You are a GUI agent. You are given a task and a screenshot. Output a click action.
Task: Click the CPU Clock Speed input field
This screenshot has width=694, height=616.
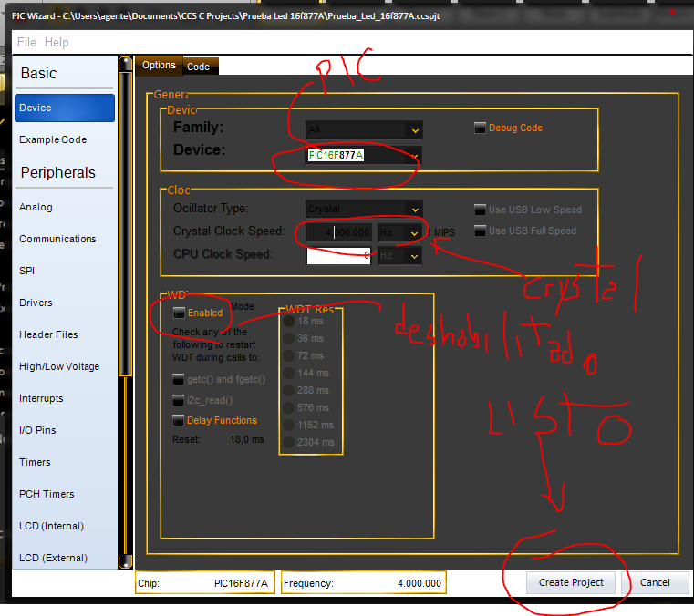(338, 256)
